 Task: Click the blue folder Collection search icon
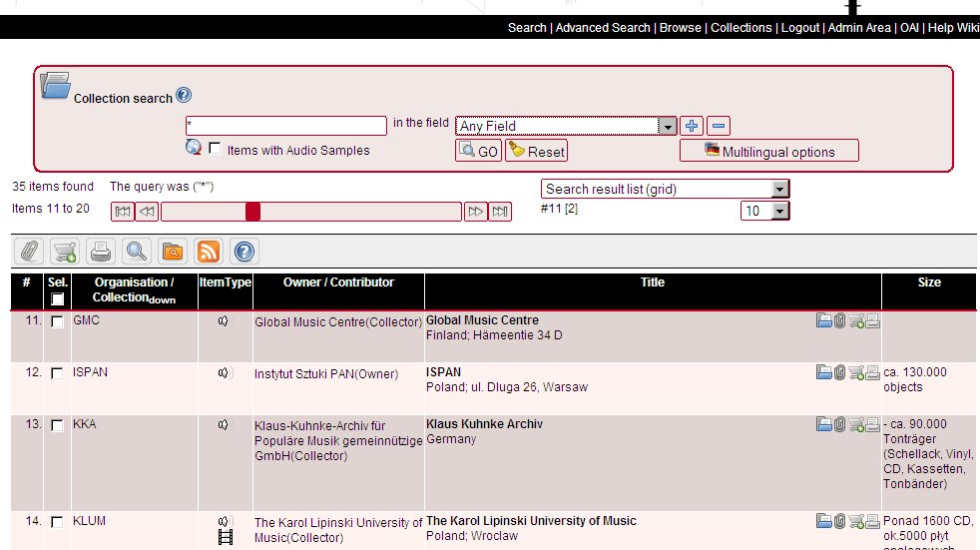55,86
